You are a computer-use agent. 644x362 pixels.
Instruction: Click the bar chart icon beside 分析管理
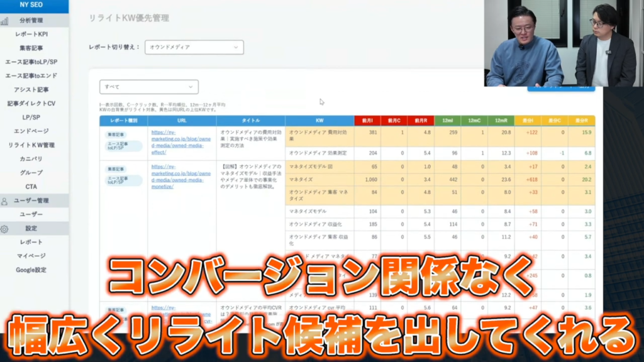tap(5, 20)
